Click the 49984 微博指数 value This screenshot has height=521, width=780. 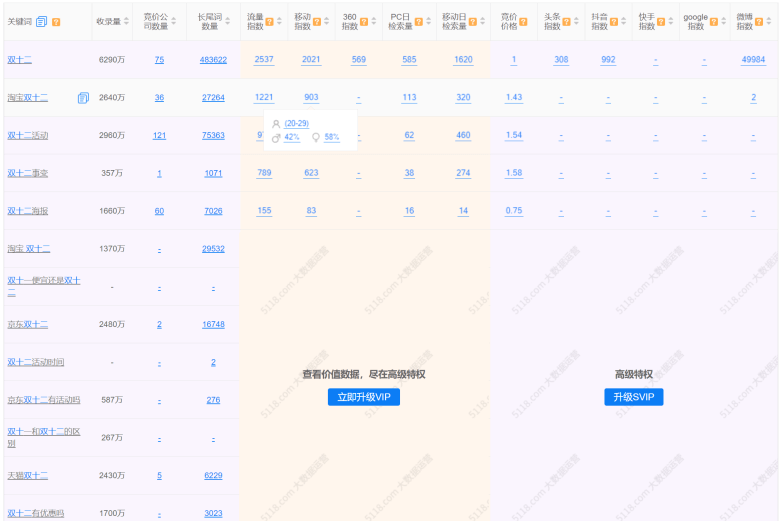(753, 60)
